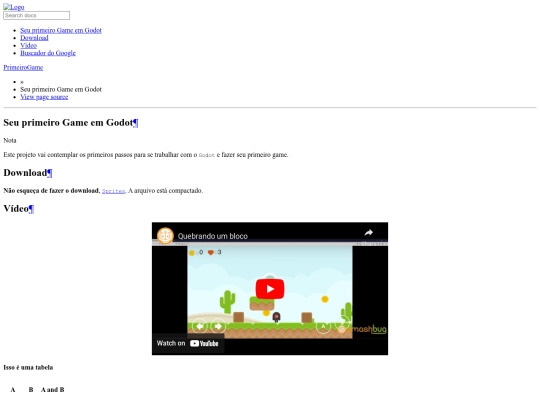The width and height of the screenshot is (540, 405).
Task: Click the pilcrow anchor beside main heading
Action: (136, 123)
